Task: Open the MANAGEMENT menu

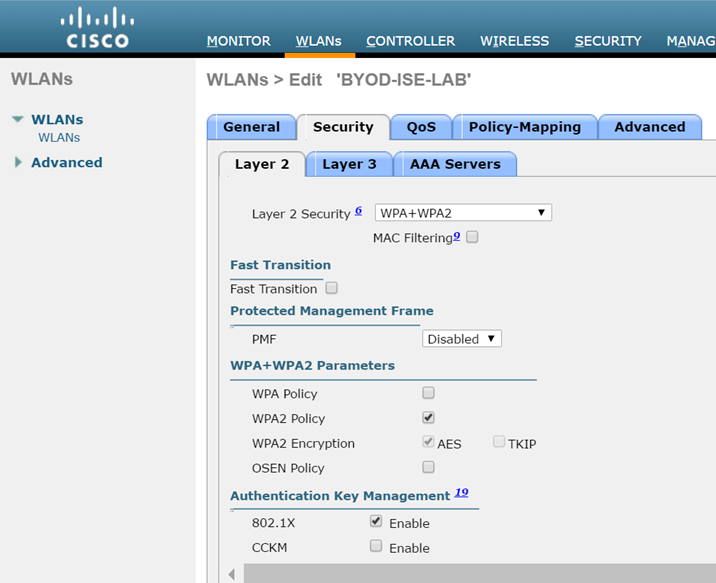Action: tap(691, 41)
